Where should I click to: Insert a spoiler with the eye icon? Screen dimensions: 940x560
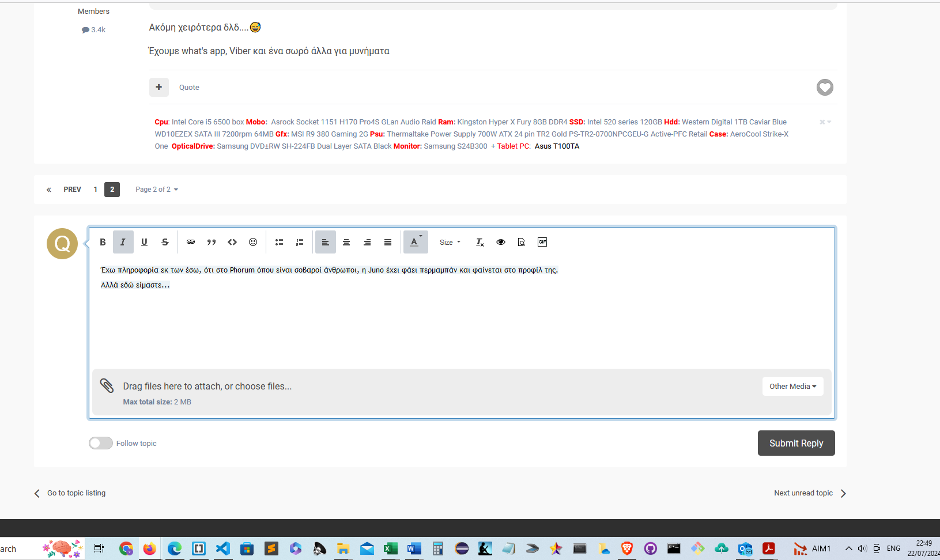tap(501, 242)
